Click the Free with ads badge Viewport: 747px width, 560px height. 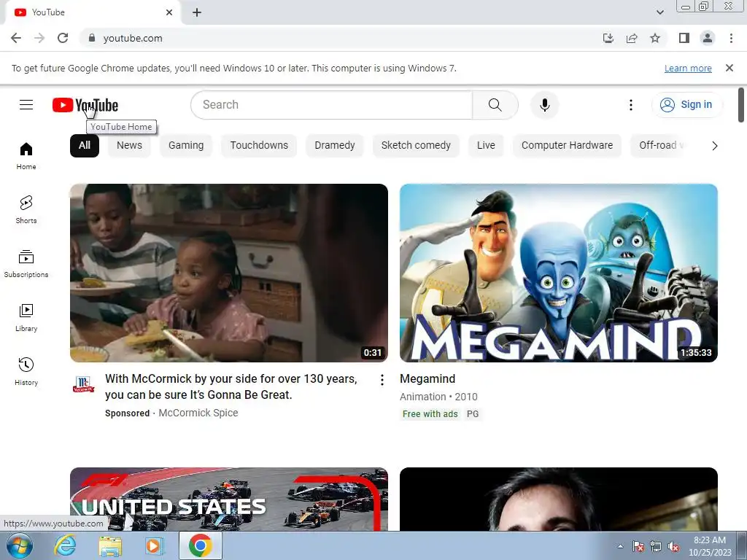[x=430, y=414]
